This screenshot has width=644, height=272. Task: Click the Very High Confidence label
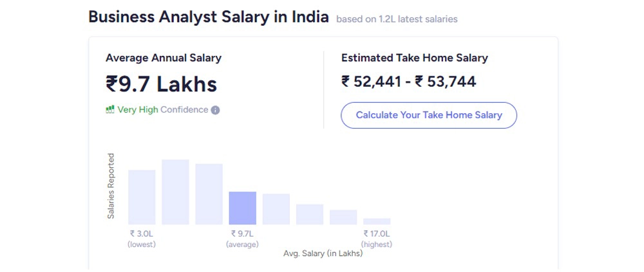[163, 109]
